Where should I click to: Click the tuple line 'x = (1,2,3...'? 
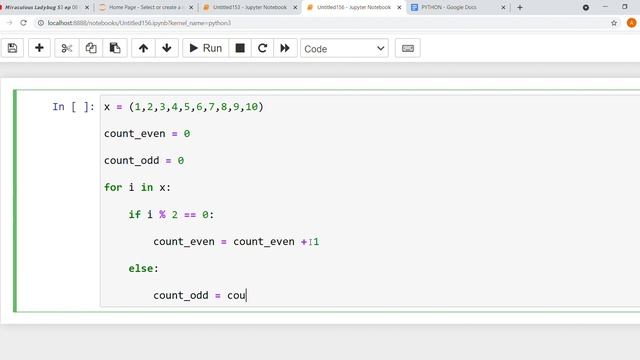pos(184,107)
